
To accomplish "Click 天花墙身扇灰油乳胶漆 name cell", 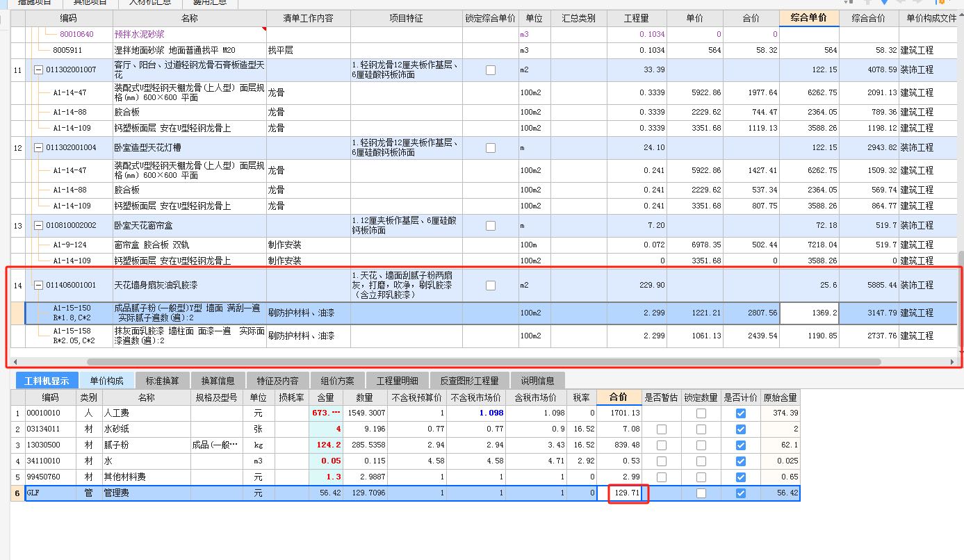I will [189, 286].
